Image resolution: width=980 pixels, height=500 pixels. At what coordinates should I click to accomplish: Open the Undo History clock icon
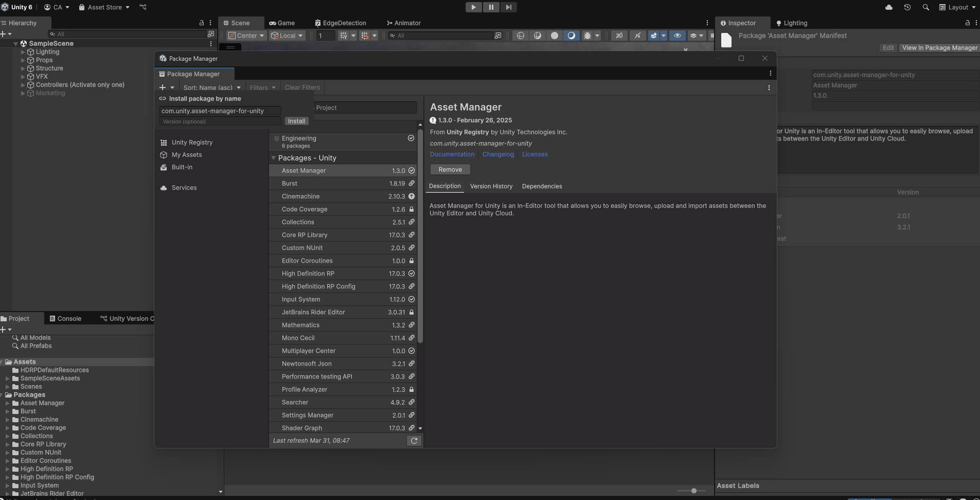(x=907, y=7)
